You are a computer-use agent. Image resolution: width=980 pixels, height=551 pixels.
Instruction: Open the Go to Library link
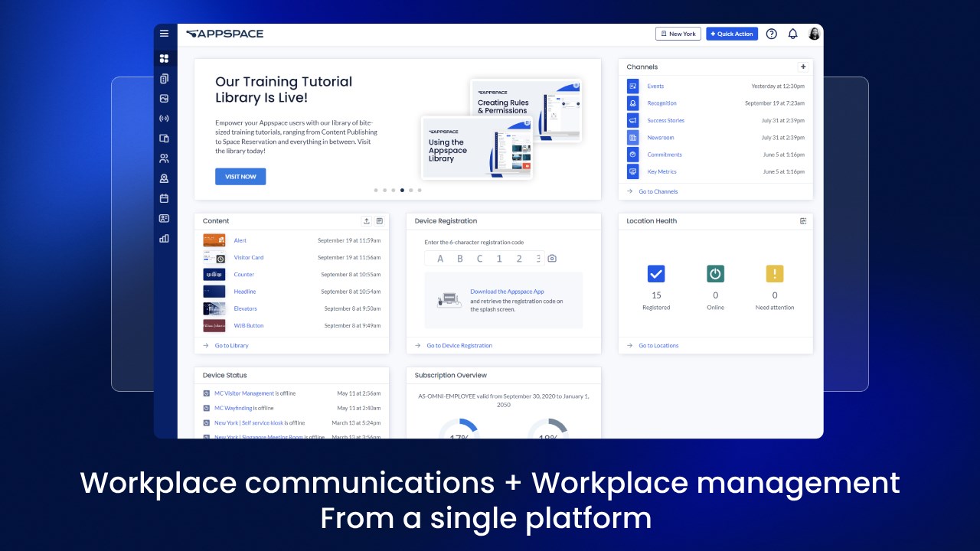click(231, 346)
